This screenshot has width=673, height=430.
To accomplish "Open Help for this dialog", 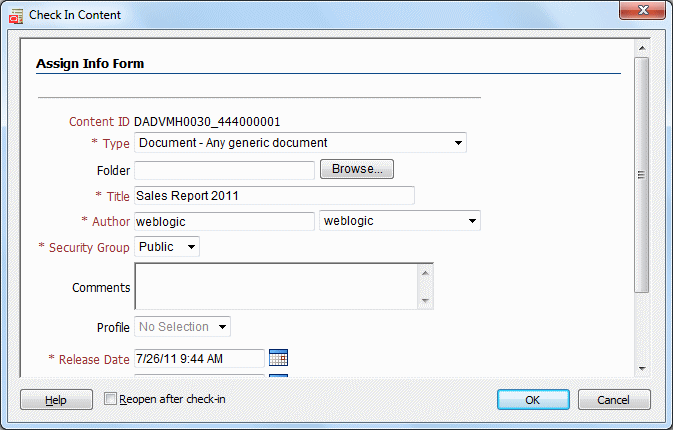I will (56, 400).
